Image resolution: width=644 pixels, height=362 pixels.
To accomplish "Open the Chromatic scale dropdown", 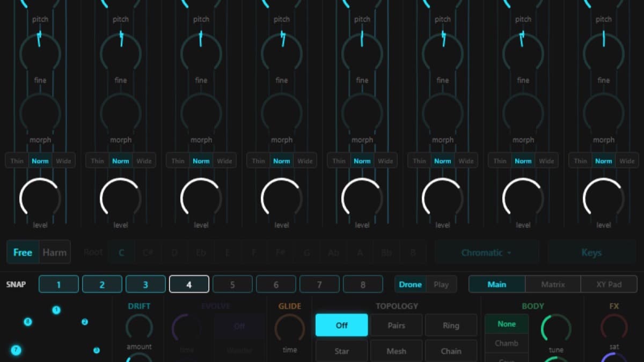I will click(x=486, y=252).
